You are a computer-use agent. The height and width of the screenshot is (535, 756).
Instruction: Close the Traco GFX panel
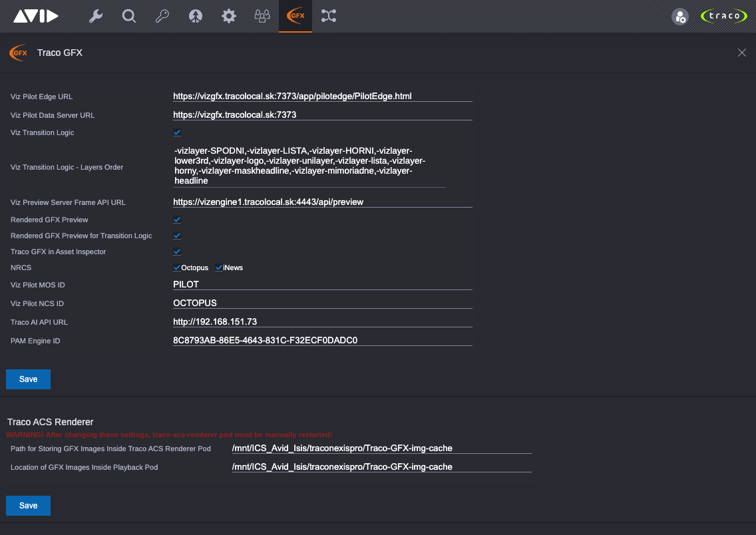pos(741,53)
